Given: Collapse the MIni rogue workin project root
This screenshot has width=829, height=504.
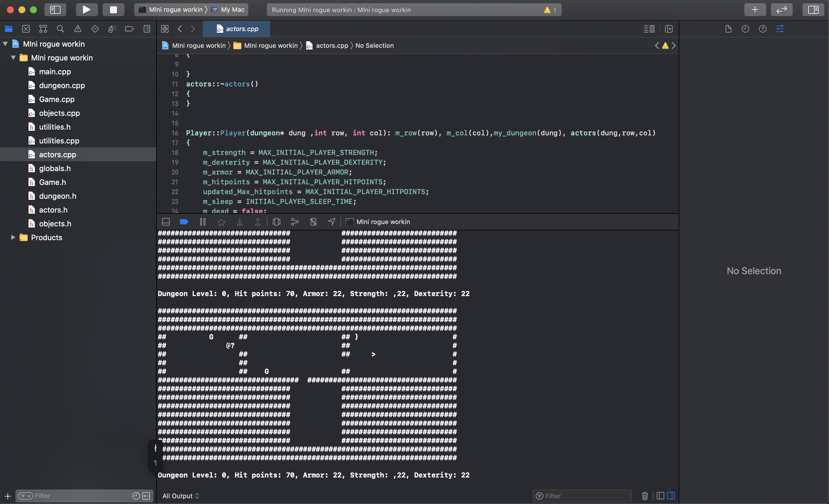Looking at the screenshot, I should pos(5,44).
